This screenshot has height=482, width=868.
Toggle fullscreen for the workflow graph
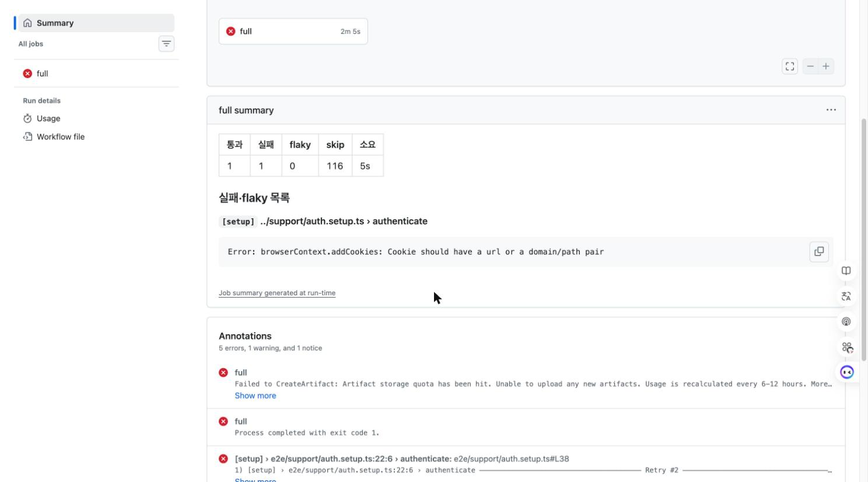(x=790, y=67)
